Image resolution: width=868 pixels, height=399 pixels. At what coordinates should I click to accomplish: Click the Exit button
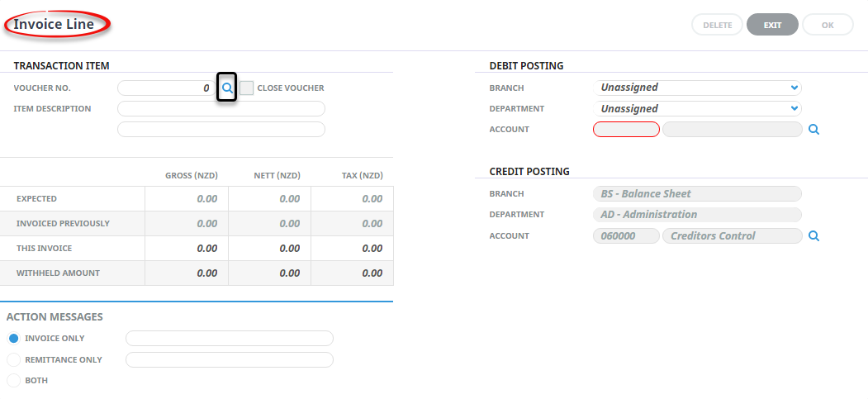[x=772, y=25]
